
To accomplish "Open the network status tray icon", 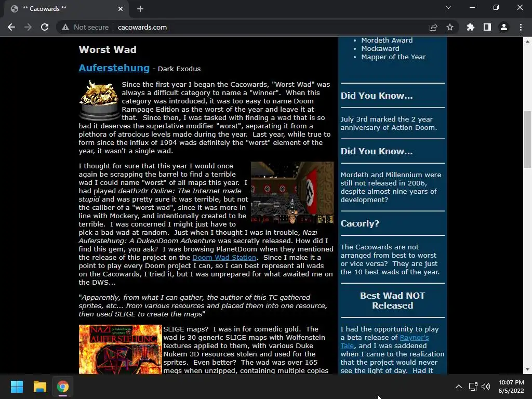I will pos(473,387).
